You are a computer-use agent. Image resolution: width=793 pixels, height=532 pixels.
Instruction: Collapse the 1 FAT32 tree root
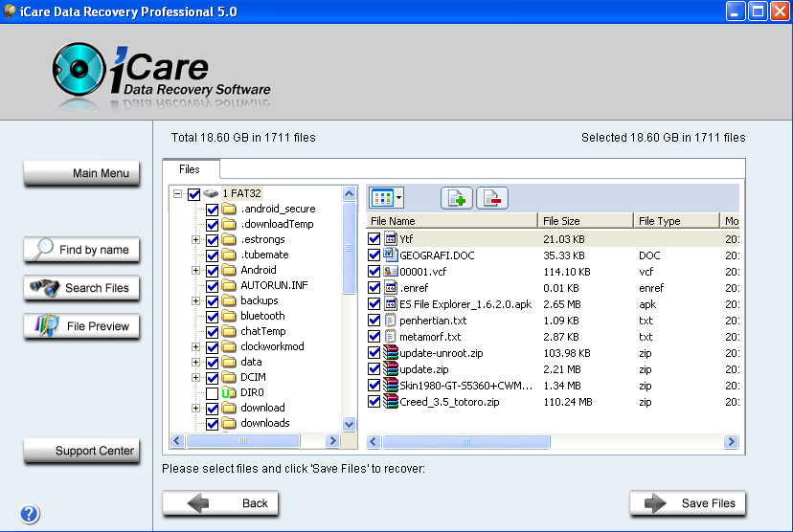pyautogui.click(x=177, y=193)
